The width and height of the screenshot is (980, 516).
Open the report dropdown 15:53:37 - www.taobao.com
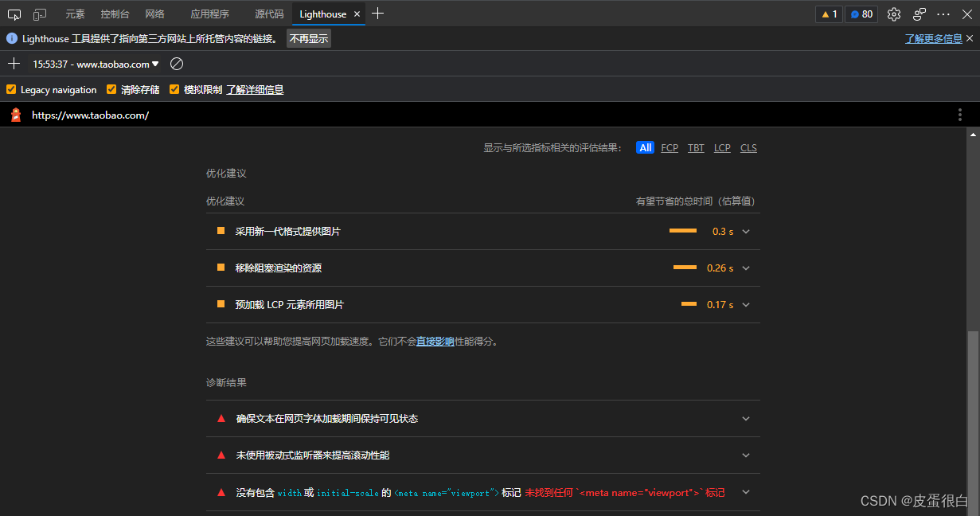click(x=96, y=64)
